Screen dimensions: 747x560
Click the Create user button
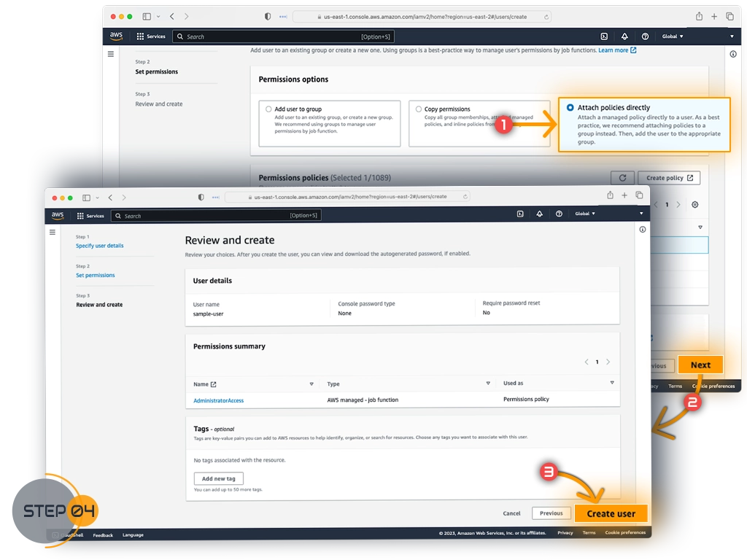point(611,513)
